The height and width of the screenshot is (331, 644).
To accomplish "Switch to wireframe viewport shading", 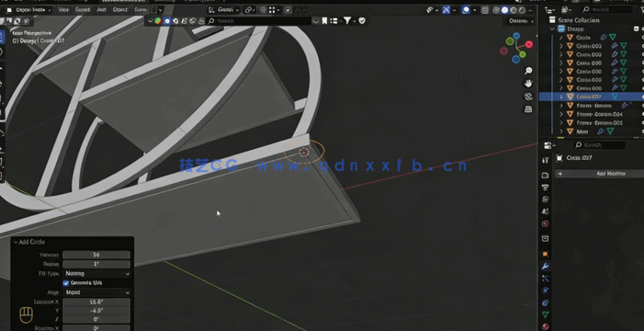I will pos(496,10).
